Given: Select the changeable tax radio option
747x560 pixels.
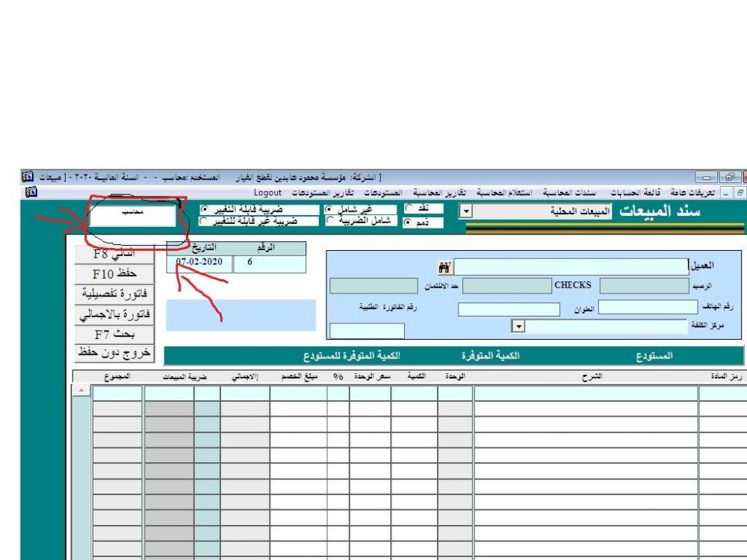Looking at the screenshot, I should 204,210.
